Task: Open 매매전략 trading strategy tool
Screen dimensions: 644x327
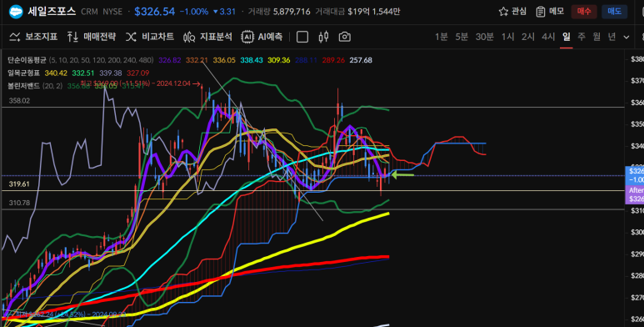Action: point(91,37)
